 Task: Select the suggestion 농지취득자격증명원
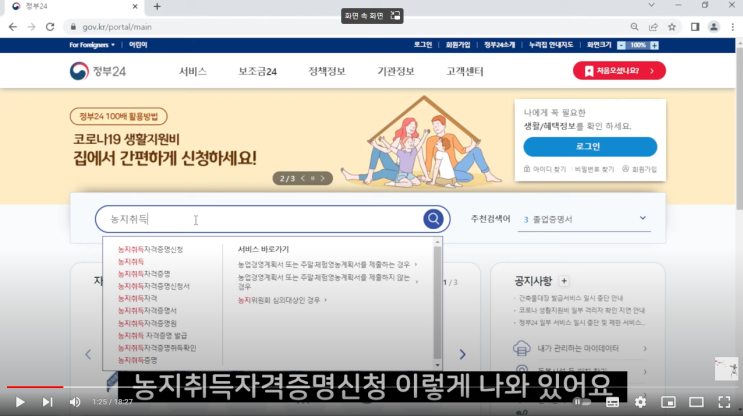coord(147,323)
